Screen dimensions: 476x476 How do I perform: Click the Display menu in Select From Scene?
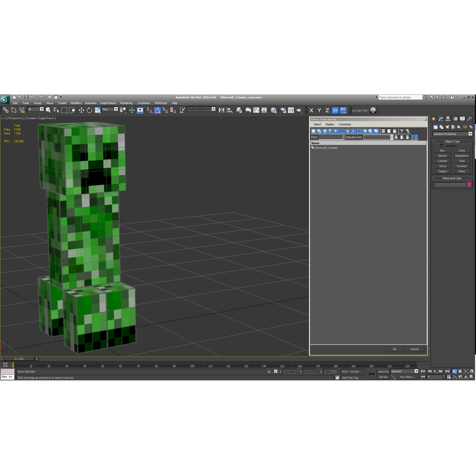[330, 124]
